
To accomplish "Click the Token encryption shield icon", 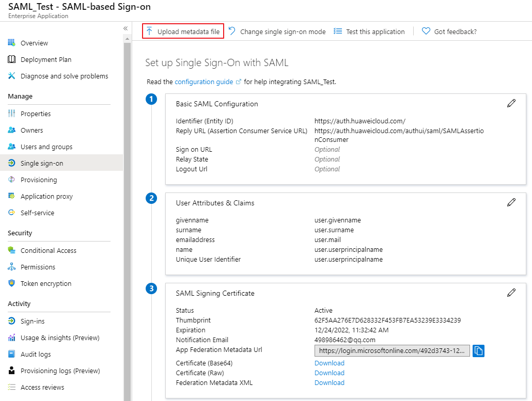I will pyautogui.click(x=11, y=283).
